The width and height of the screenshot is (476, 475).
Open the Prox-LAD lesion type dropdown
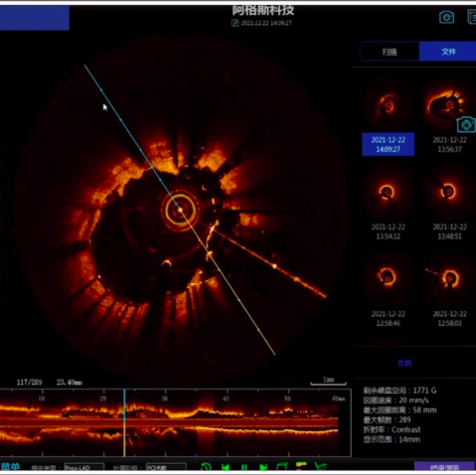[84, 467]
